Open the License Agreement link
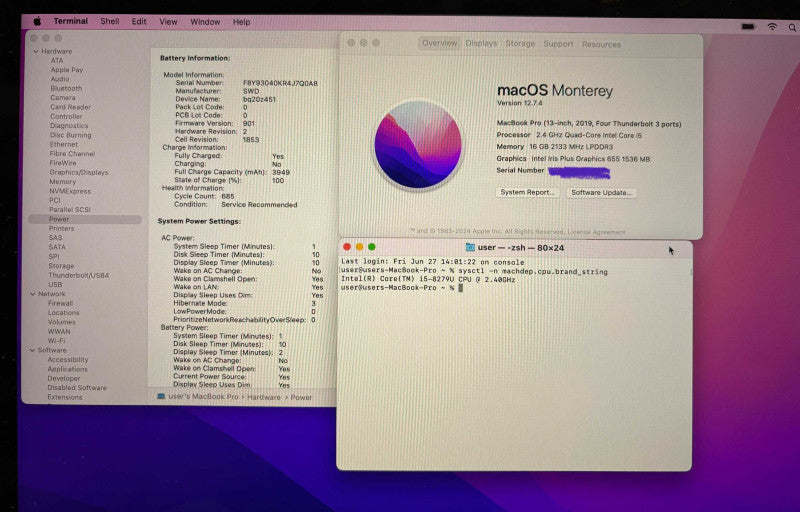 pyautogui.click(x=596, y=232)
